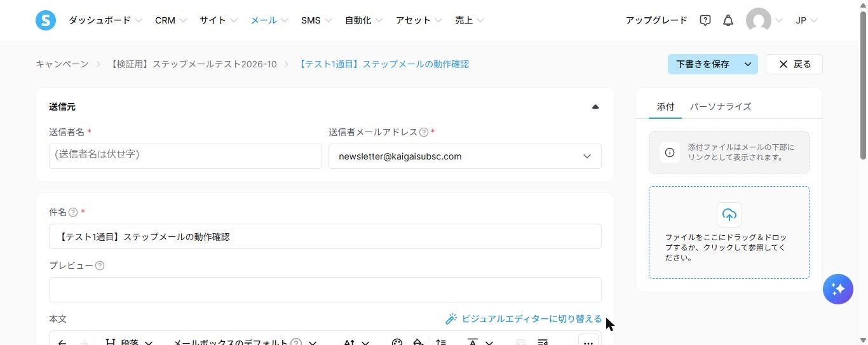Click the help icon beside 送信者メールアドレス

click(x=423, y=132)
